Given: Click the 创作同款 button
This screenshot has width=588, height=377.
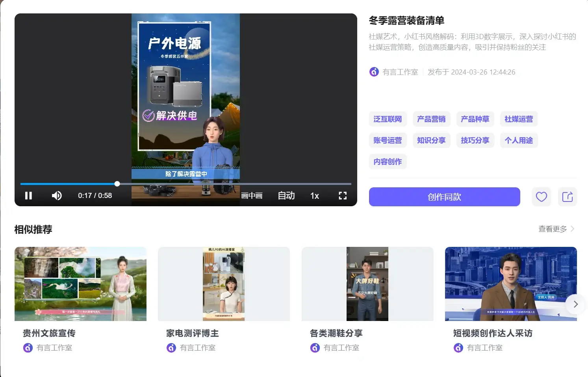Looking at the screenshot, I should 444,197.
